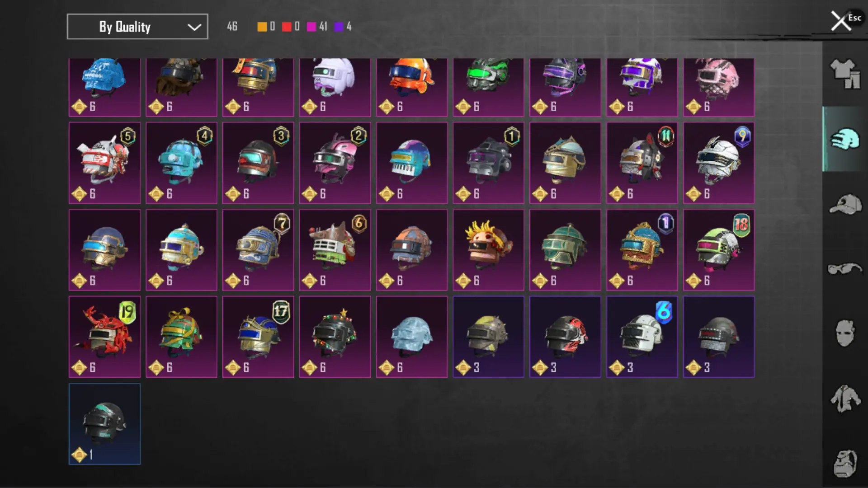The width and height of the screenshot is (868, 488).
Task: Open the face mask category
Action: pos(845,333)
